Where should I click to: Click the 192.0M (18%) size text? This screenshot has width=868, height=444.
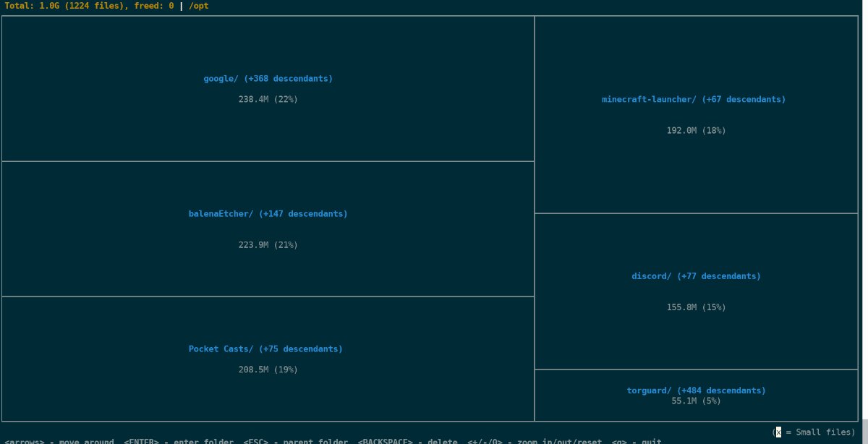pos(696,131)
